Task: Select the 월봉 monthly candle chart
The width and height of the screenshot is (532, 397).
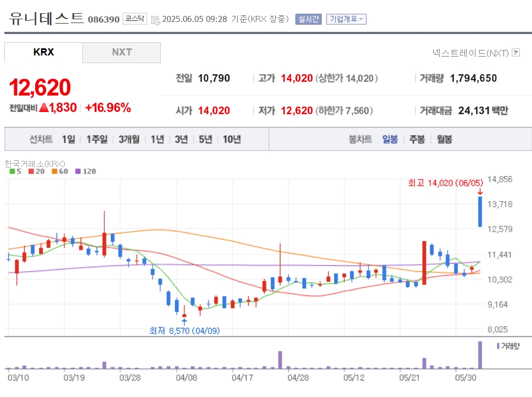Action: pos(445,139)
